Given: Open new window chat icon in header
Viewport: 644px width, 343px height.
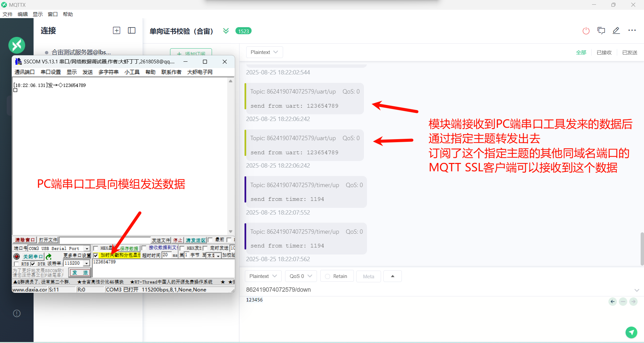Looking at the screenshot, I should click(x=601, y=31).
